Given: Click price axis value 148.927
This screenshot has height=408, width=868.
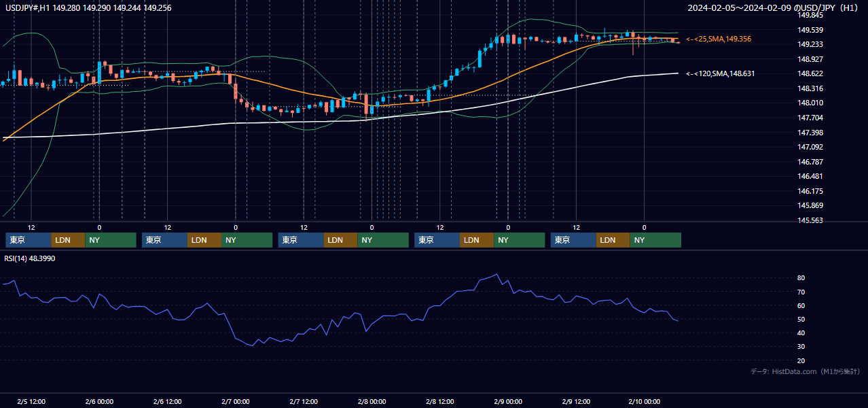Looking at the screenshot, I should click(810, 59).
